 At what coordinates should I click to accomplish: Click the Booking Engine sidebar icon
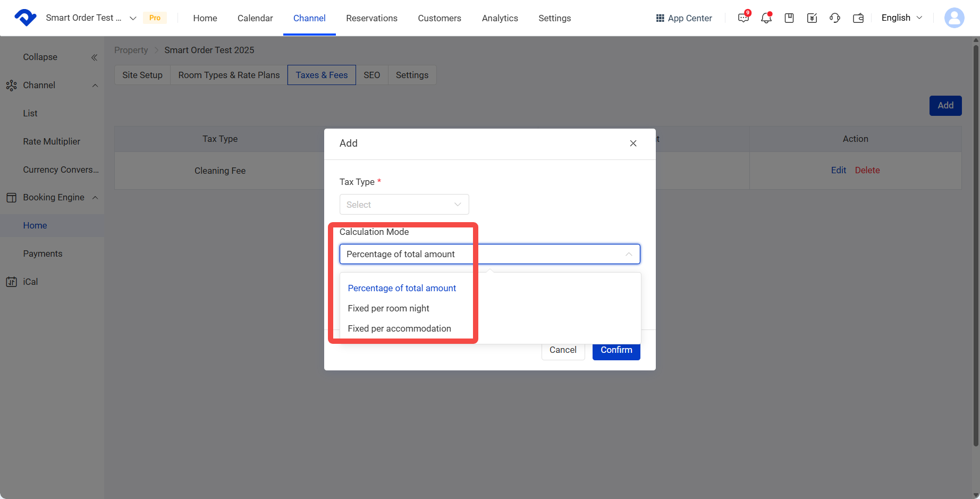(11, 197)
